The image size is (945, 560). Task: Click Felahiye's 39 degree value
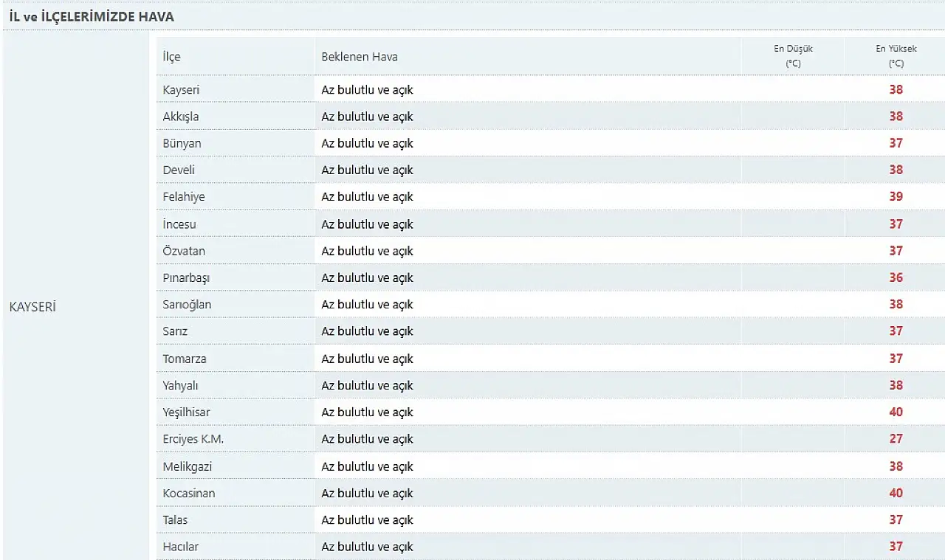click(896, 196)
